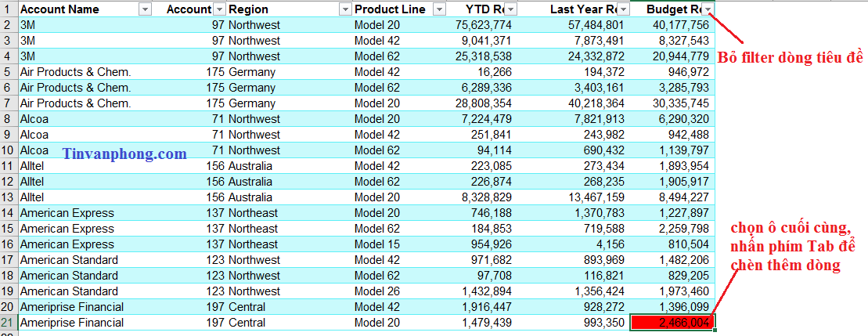This screenshot has height=336, width=868.
Task: Select cell with value 40,218,364
Action: coord(575,103)
